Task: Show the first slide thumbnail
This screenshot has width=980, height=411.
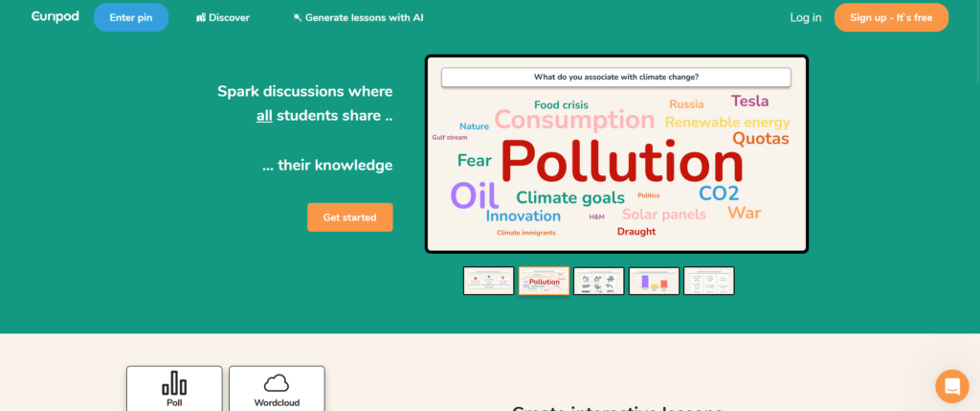Action: pyautogui.click(x=488, y=281)
